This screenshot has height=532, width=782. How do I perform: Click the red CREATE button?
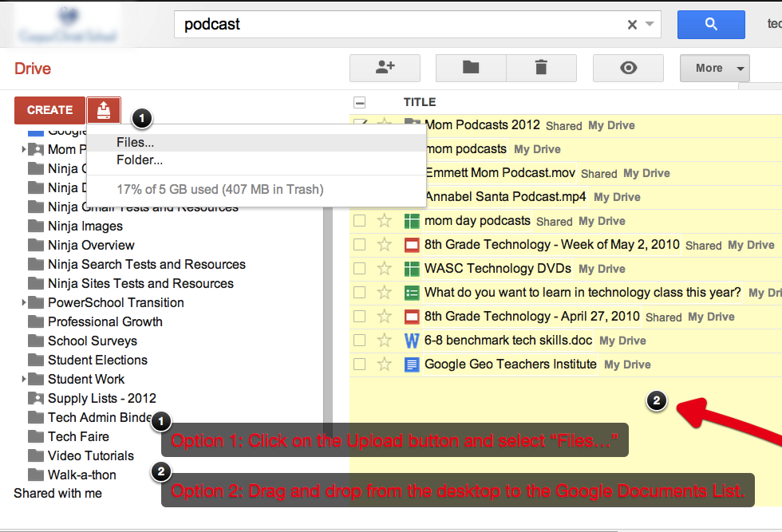[49, 110]
